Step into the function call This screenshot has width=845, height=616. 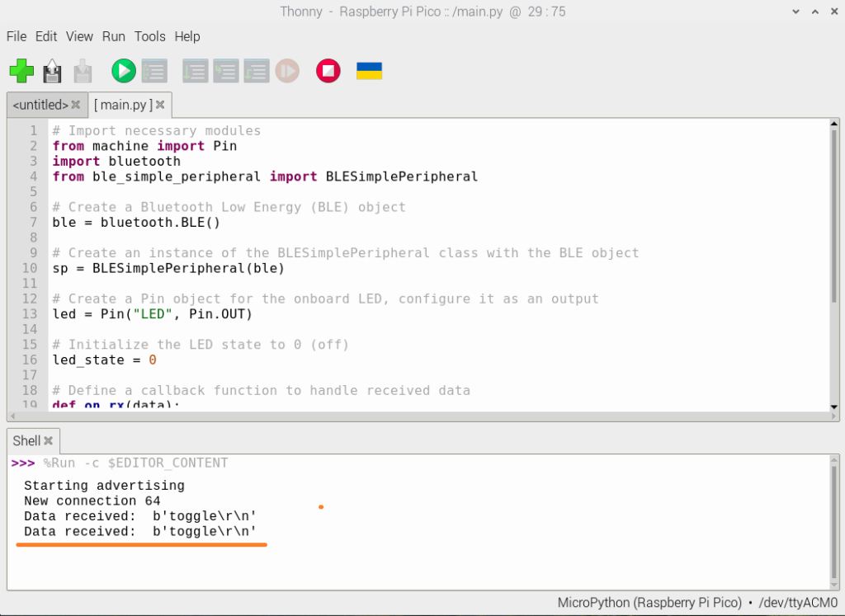click(226, 71)
